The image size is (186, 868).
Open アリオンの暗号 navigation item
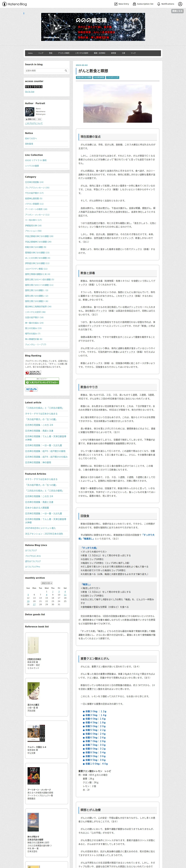[x=64, y=53]
